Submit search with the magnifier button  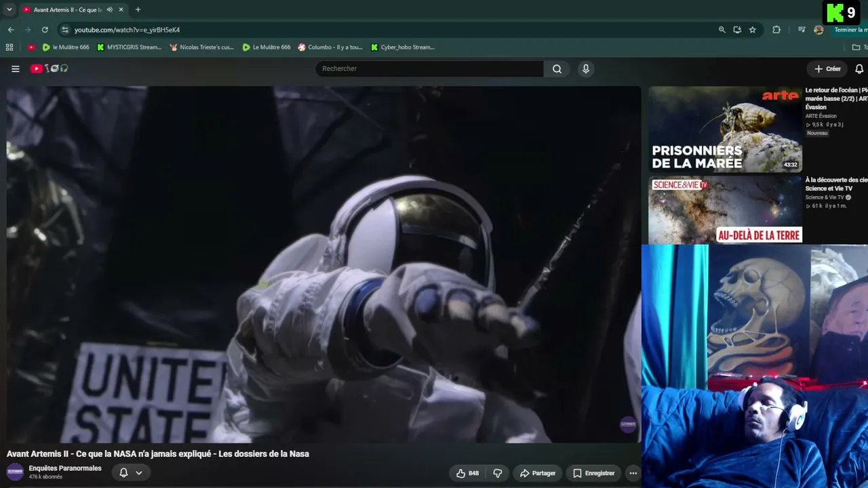tap(557, 68)
